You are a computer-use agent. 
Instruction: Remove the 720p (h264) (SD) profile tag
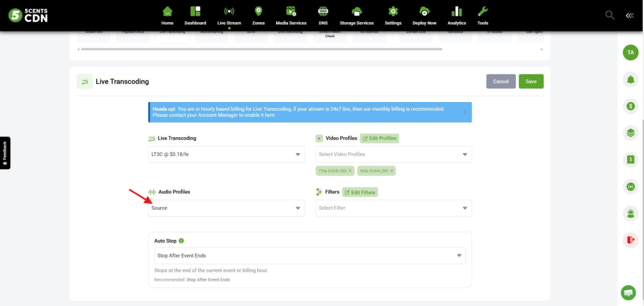click(x=350, y=171)
